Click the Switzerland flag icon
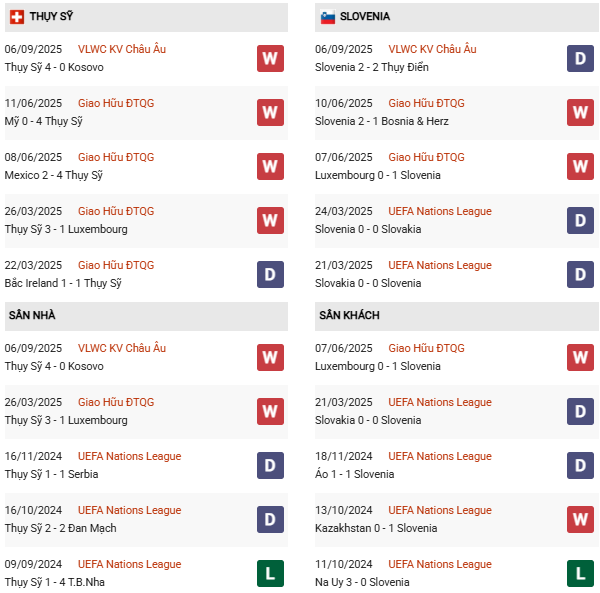 coord(17,17)
